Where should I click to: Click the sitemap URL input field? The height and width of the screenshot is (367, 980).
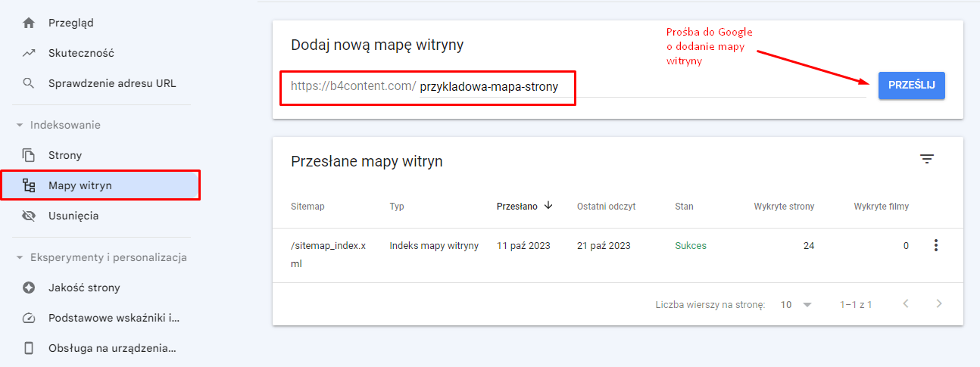[x=642, y=86]
